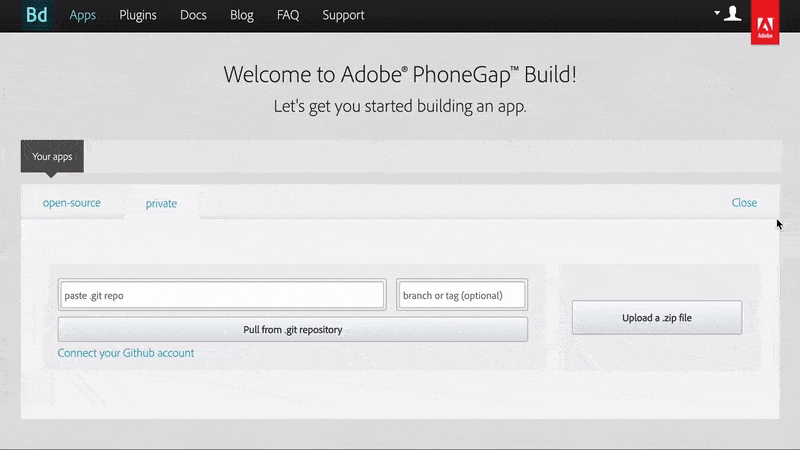Open the Apps menu
Viewport: 800px width, 450px height.
[x=83, y=15]
